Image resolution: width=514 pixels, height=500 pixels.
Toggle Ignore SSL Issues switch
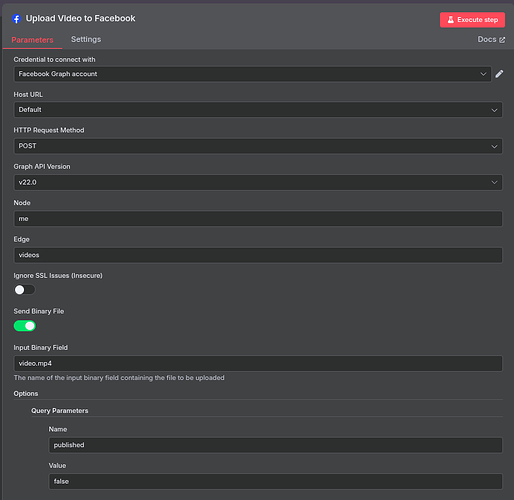(x=24, y=290)
